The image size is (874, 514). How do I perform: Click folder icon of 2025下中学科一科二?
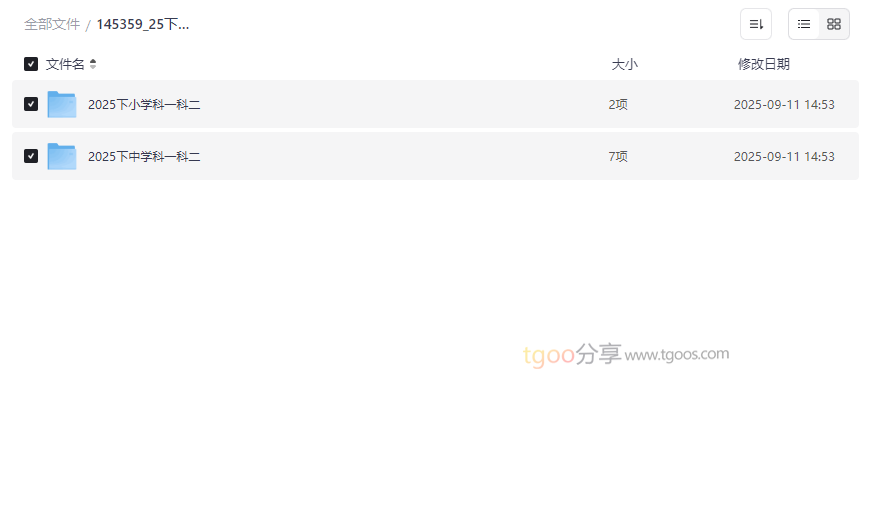pyautogui.click(x=62, y=156)
